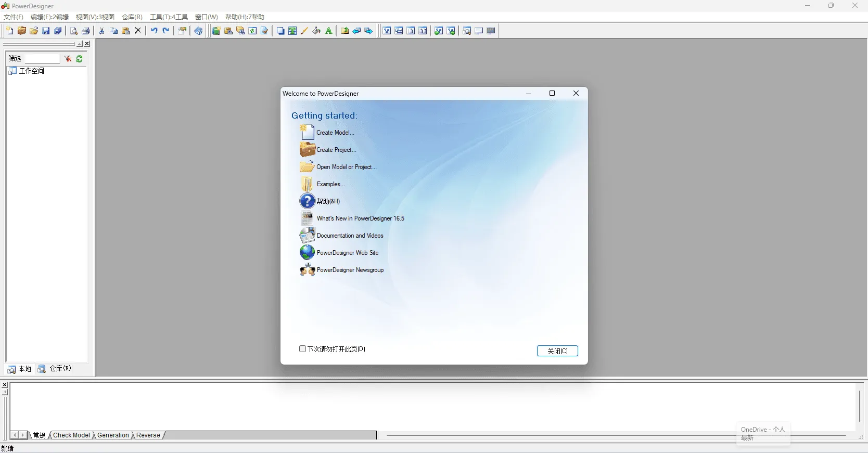Click the green letter A font icon
Image resolution: width=868 pixels, height=453 pixels.
pyautogui.click(x=329, y=31)
